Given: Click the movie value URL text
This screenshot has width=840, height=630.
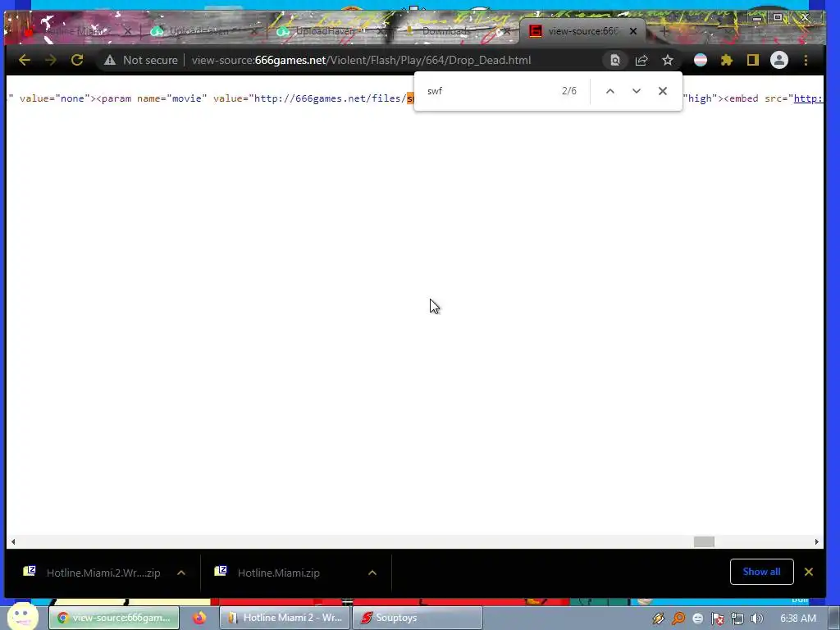Looking at the screenshot, I should 330,98.
